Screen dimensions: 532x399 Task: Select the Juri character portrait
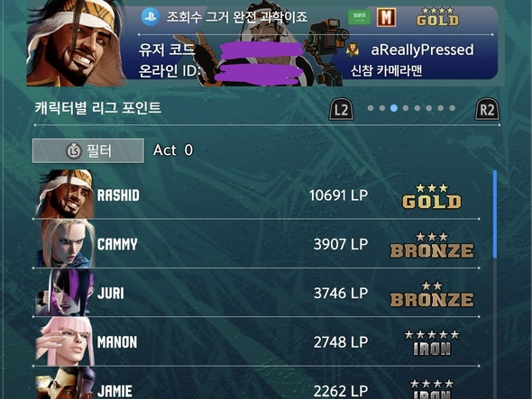point(64,292)
